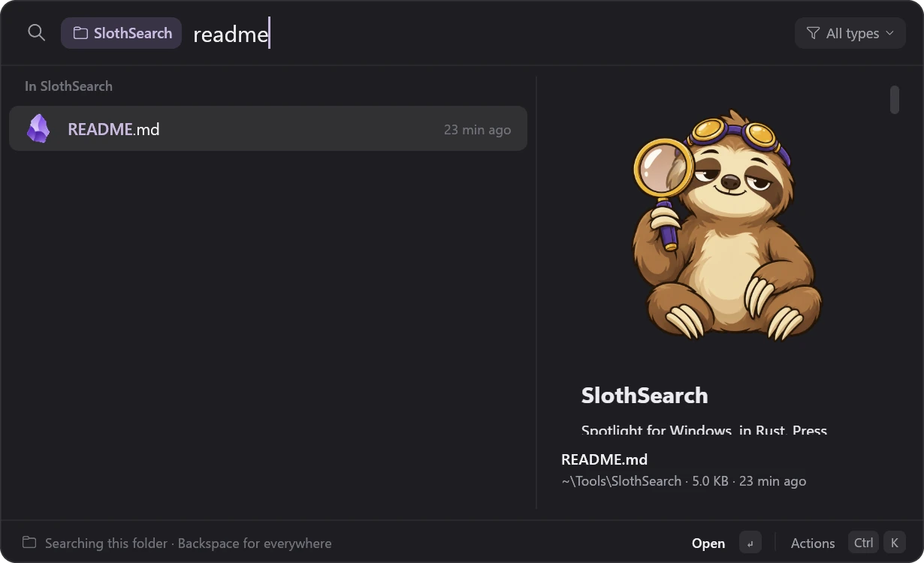Click the SlothSearch heading in preview

click(645, 395)
